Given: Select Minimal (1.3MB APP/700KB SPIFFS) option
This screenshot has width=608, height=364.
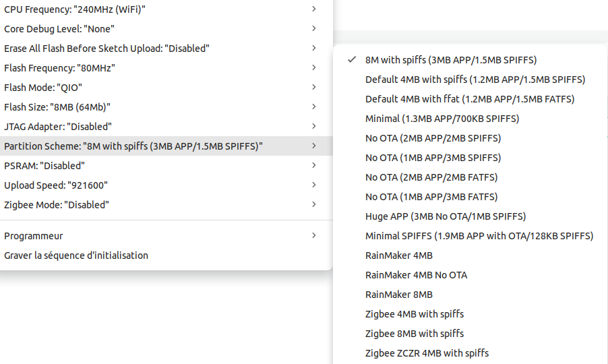Looking at the screenshot, I should click(x=442, y=119).
